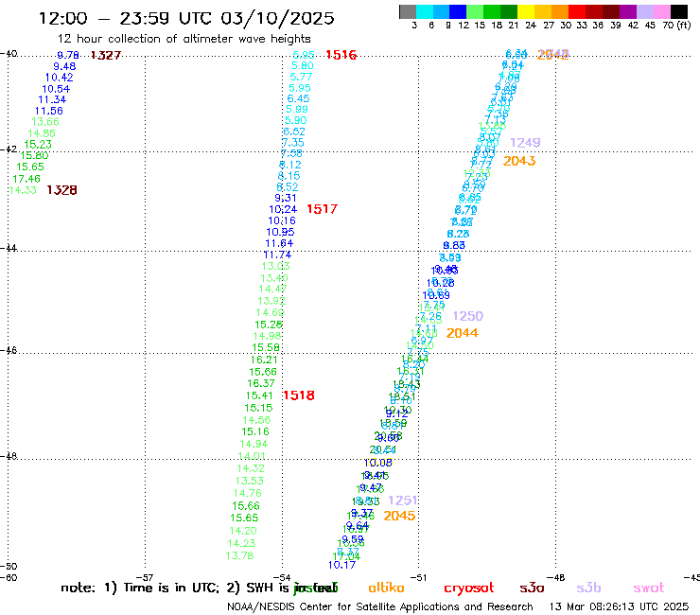
Task: Select the 13.03 wave height value
Action: click(x=276, y=266)
